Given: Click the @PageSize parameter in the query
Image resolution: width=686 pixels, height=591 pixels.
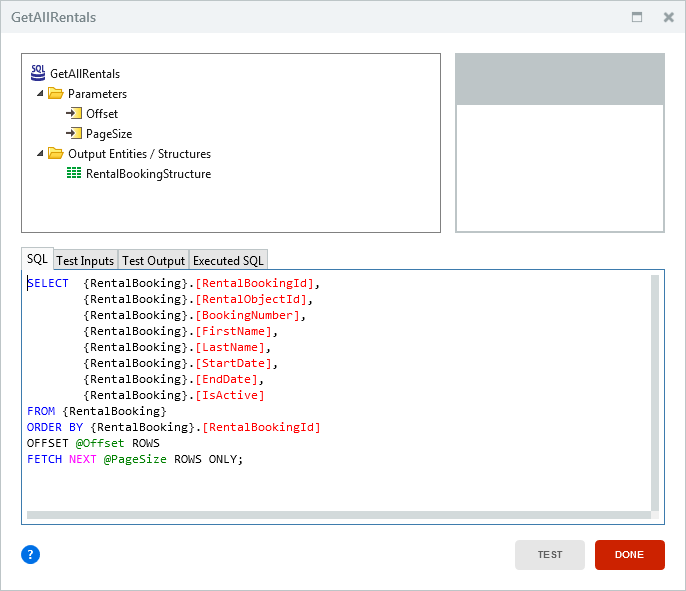Looking at the screenshot, I should (x=135, y=459).
